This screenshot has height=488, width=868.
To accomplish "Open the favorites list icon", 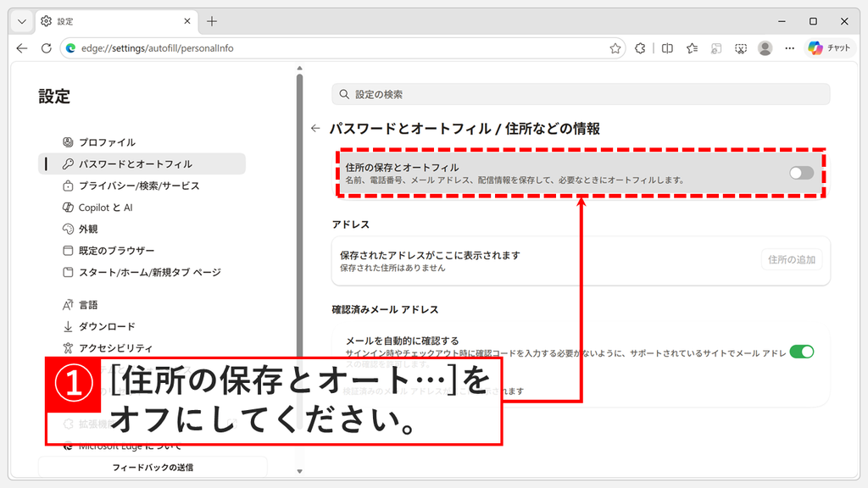I will coord(692,48).
